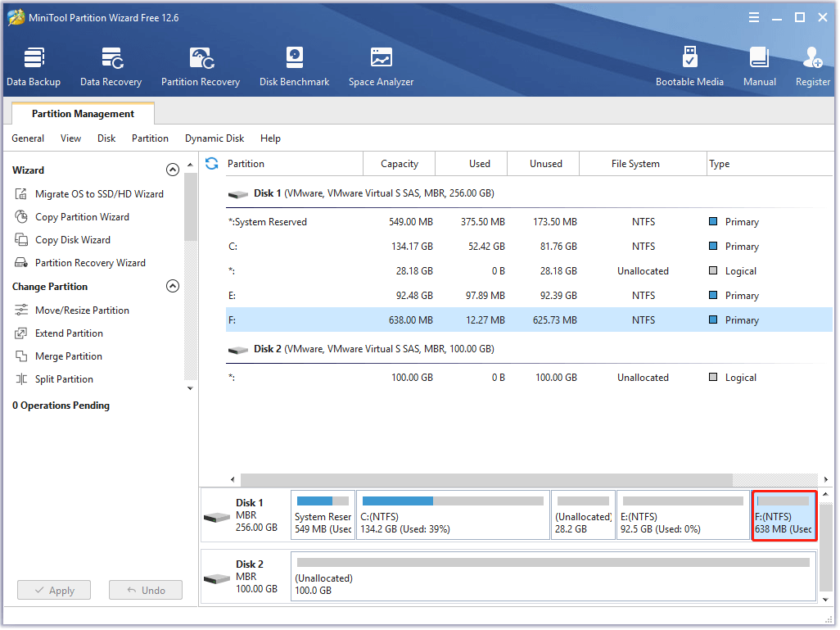Open the Dynamic Disk menu
This screenshot has height=630, width=840.
pyautogui.click(x=214, y=138)
